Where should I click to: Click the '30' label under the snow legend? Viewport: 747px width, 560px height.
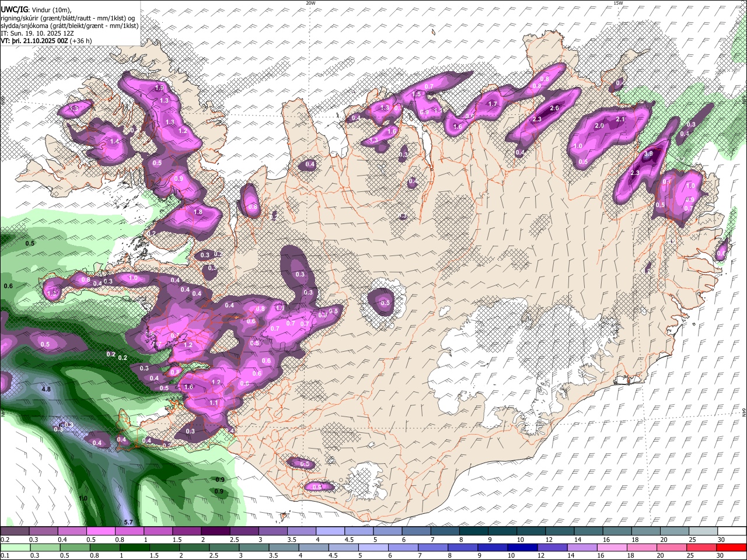pyautogui.click(x=721, y=540)
